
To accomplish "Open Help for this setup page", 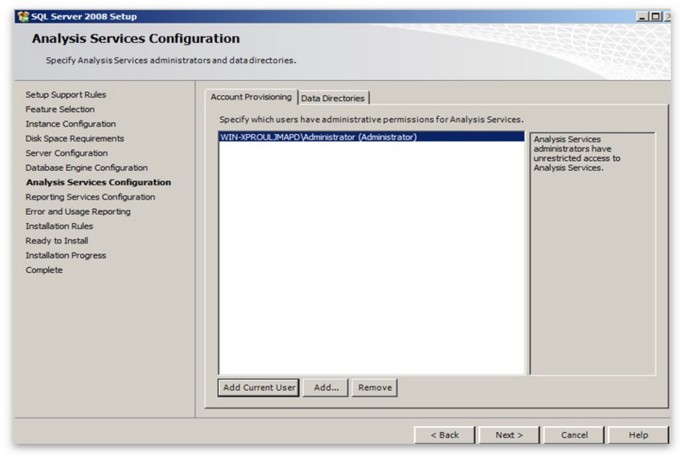I will click(x=638, y=435).
